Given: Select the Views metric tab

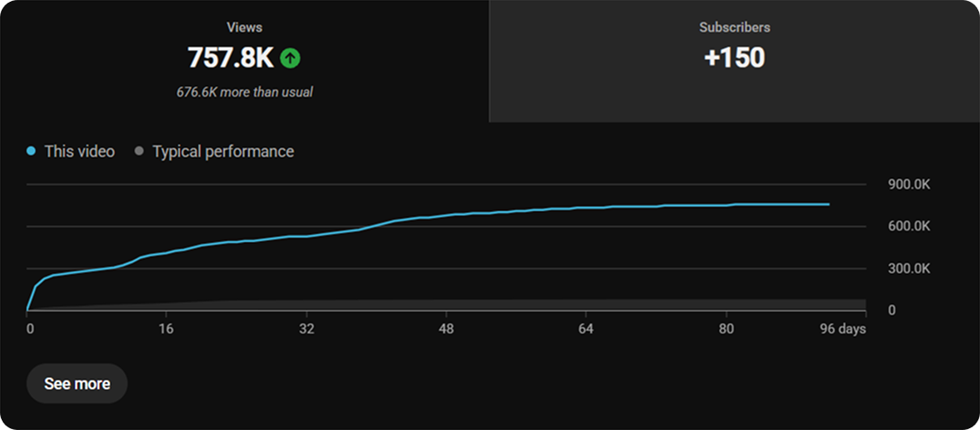Looking at the screenshot, I should point(245,61).
